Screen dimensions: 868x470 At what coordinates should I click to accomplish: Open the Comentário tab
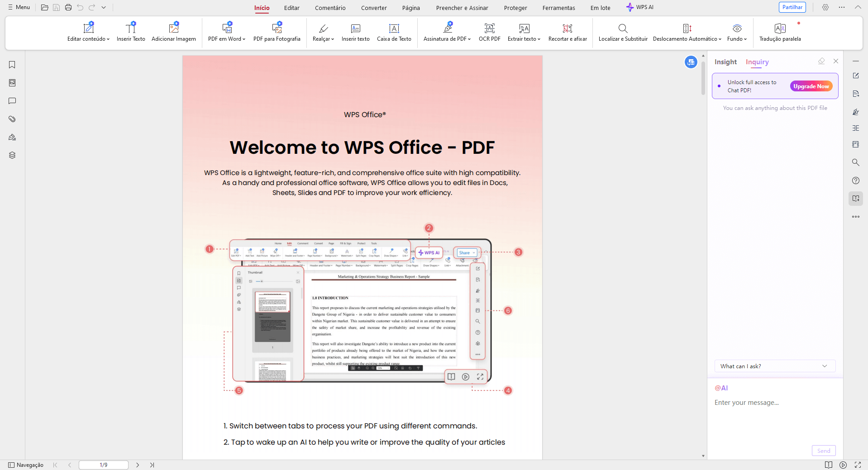coord(330,8)
